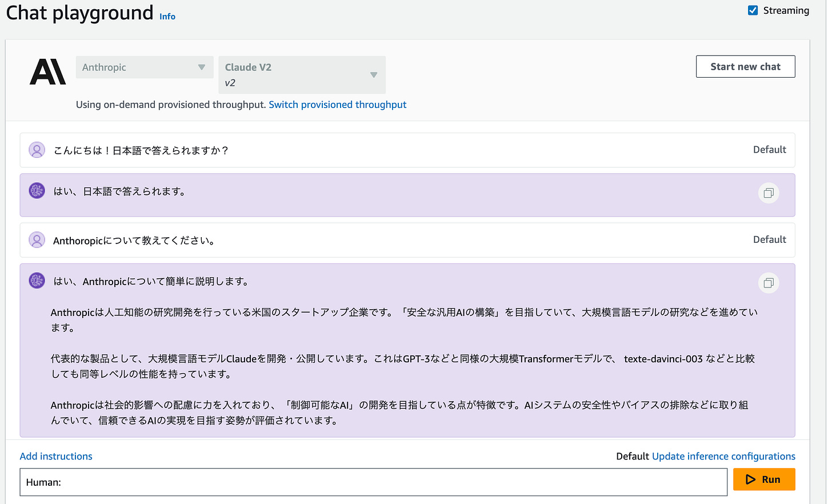The height and width of the screenshot is (504, 832).
Task: Click the Chat playground heading
Action: [x=80, y=13]
